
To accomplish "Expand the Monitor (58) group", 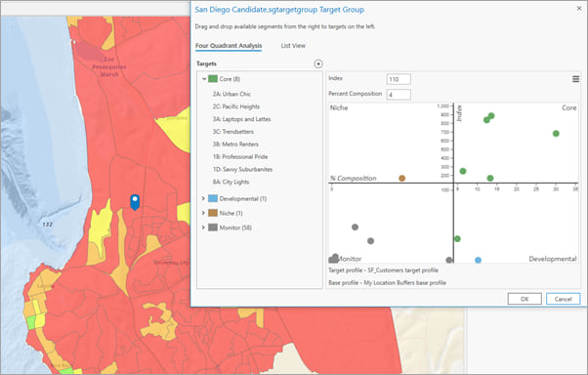I will tap(203, 228).
